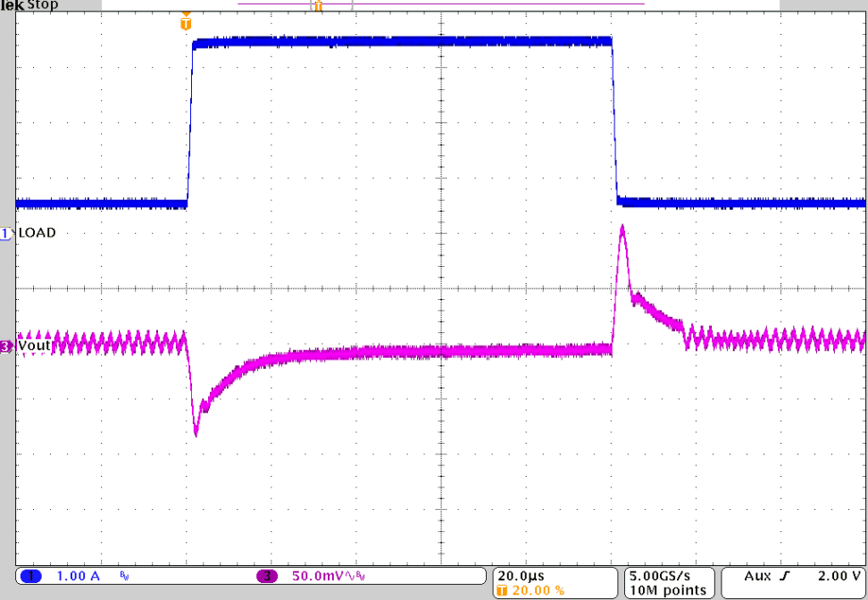The height and width of the screenshot is (600, 868).
Task: Click the sample rate readout showing 5.00GS/s
Action: click(x=661, y=575)
